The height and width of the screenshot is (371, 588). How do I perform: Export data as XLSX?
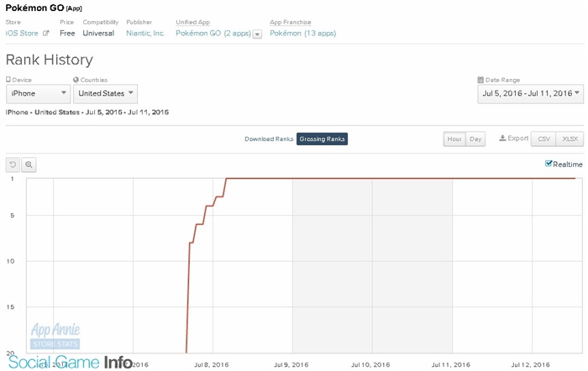[570, 139]
